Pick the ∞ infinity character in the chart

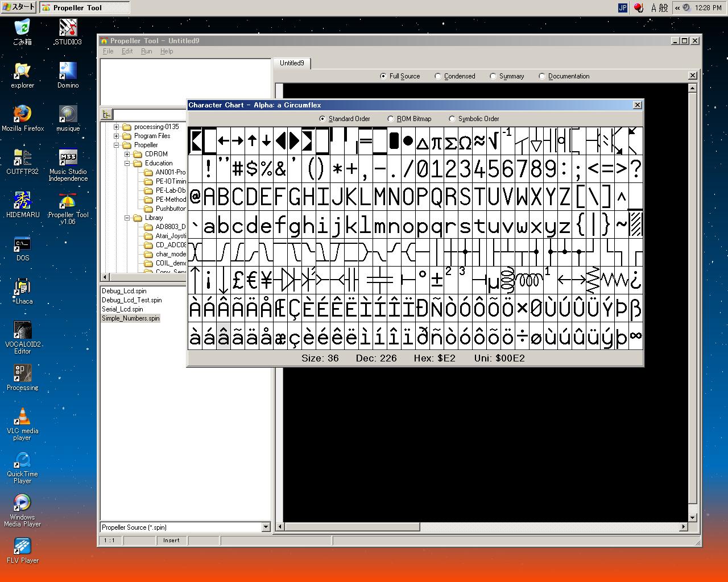click(636, 336)
